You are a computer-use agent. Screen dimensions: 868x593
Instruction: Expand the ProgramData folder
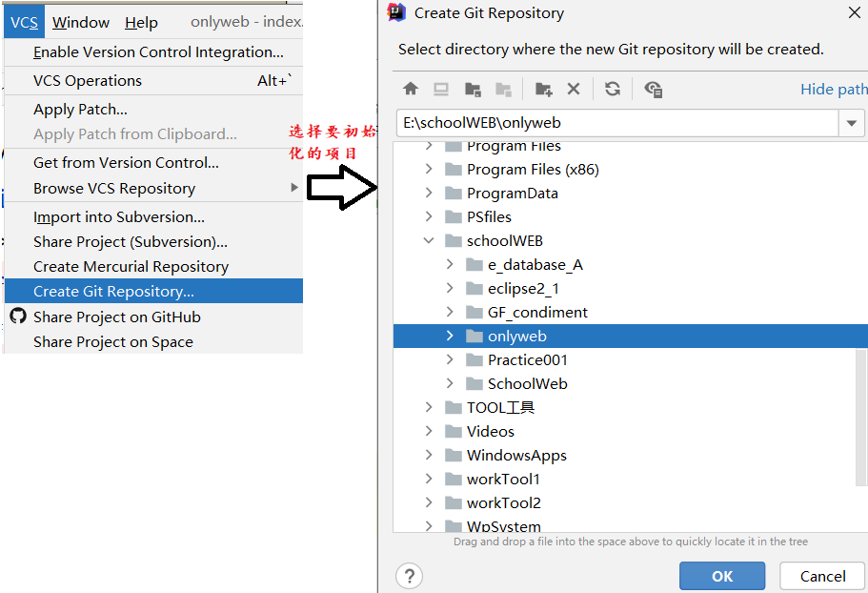tap(429, 193)
